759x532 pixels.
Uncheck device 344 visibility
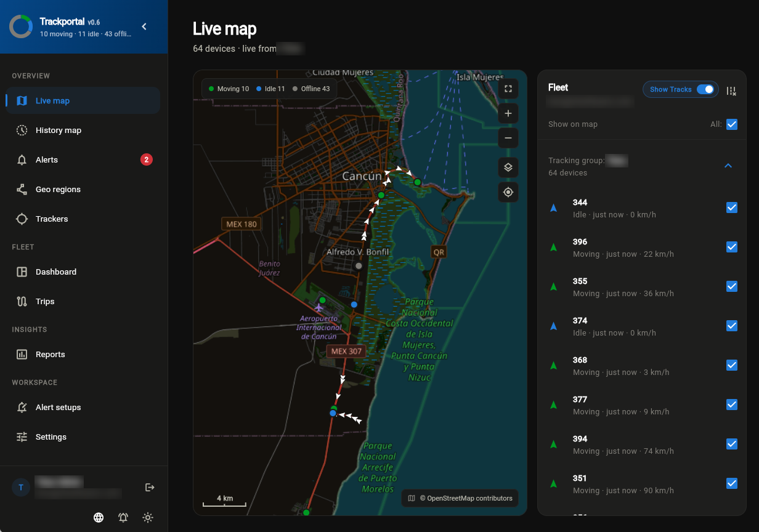tap(732, 208)
